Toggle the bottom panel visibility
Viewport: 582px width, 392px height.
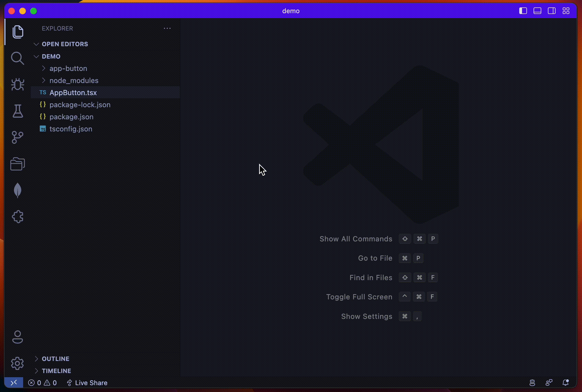pos(537,11)
